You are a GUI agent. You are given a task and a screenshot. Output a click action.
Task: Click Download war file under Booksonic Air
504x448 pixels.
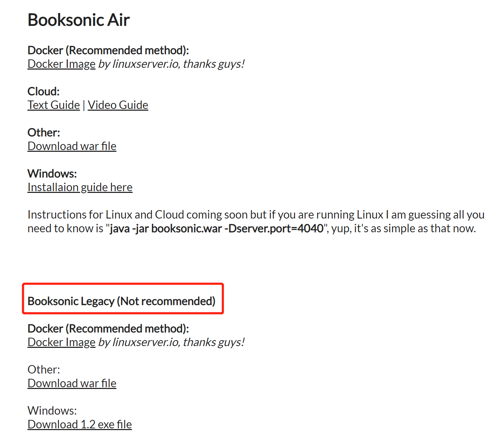(x=72, y=146)
